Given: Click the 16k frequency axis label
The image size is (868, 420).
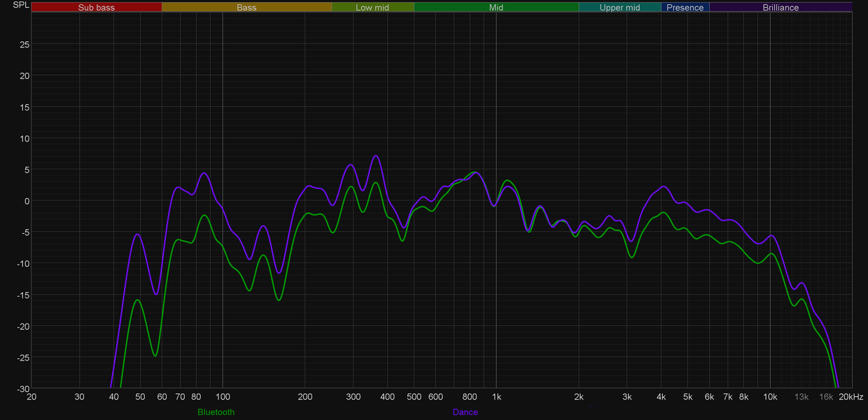Looking at the screenshot, I should coord(826,397).
